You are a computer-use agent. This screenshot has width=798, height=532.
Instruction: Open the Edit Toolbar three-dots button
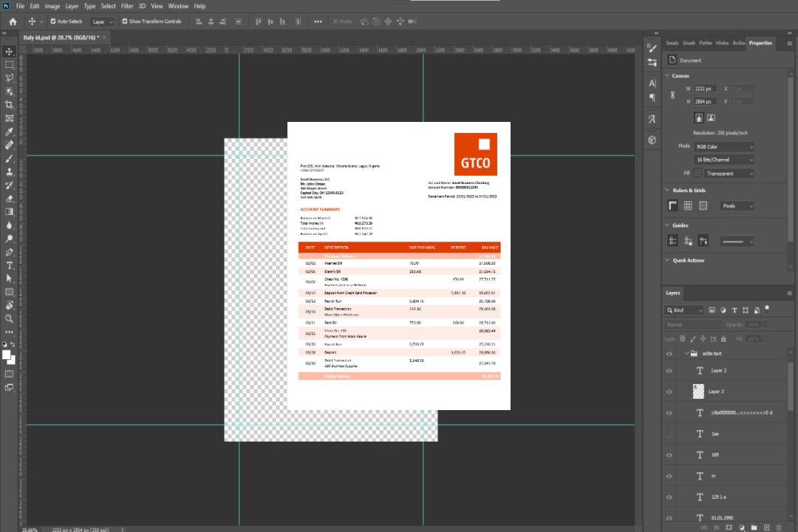9,332
